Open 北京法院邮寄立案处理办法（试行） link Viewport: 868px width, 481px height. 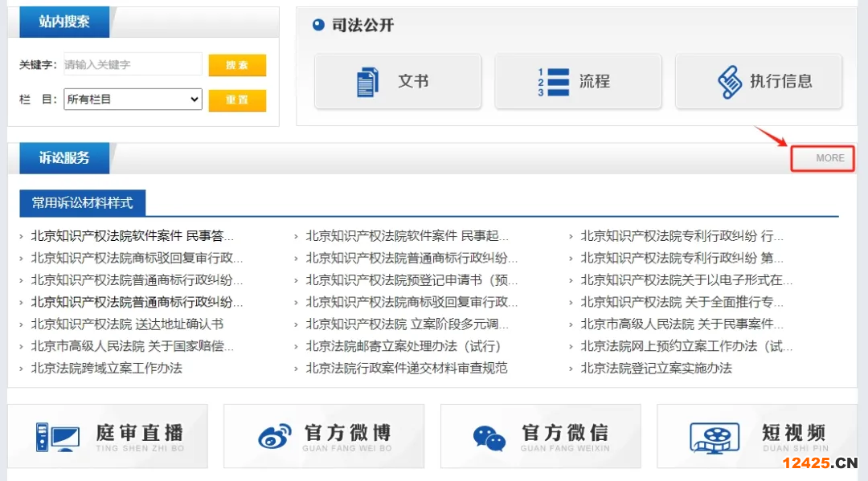coord(403,346)
